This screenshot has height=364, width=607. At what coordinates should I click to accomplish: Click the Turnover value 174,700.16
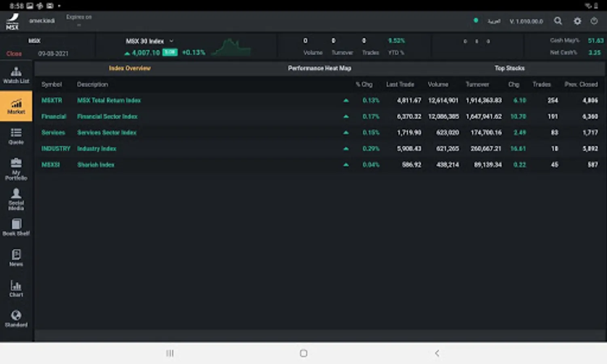(x=486, y=133)
